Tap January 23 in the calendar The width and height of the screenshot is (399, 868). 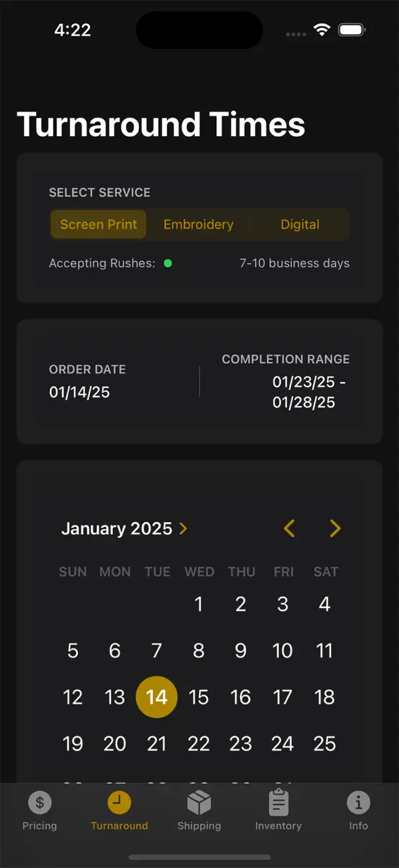click(x=241, y=743)
